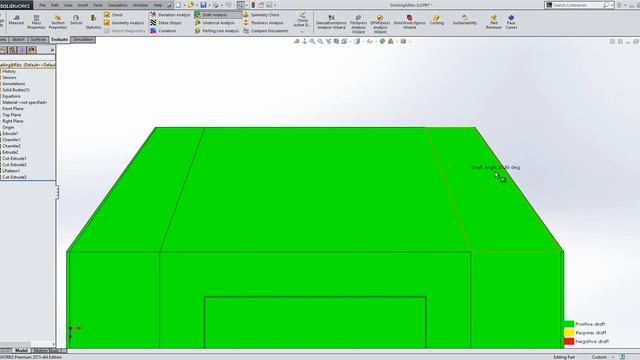This screenshot has height=360, width=640.
Task: Open the View menu
Action: 68,5
